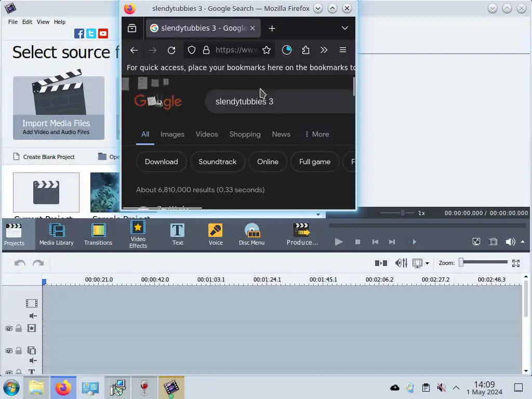The height and width of the screenshot is (399, 532).
Task: Undo the last timeline action
Action: tap(20, 263)
